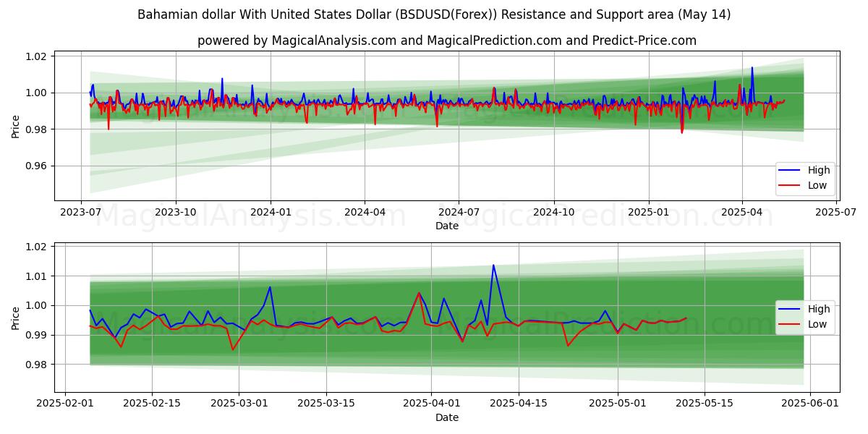This screenshot has width=868, height=434.
Task: Click the upper chart '2025-04' tick label
Action: (x=741, y=212)
